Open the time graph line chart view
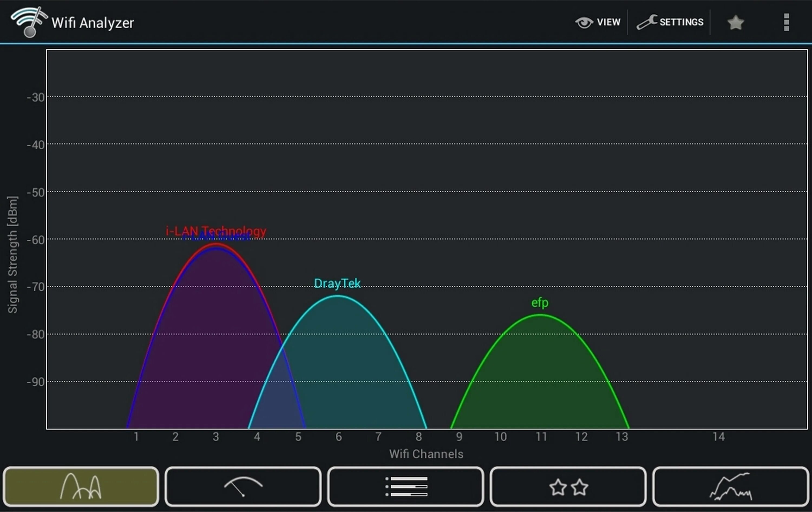The image size is (812, 512). point(731,486)
